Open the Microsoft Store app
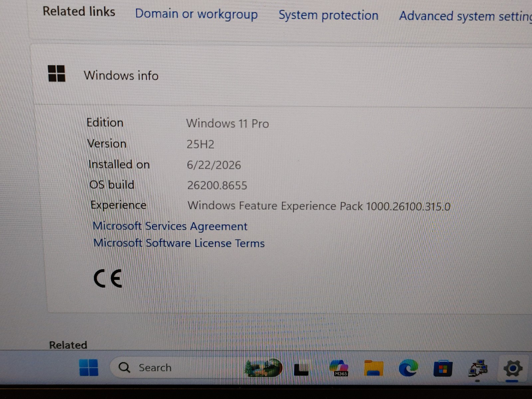The width and height of the screenshot is (532, 399). pos(443,368)
